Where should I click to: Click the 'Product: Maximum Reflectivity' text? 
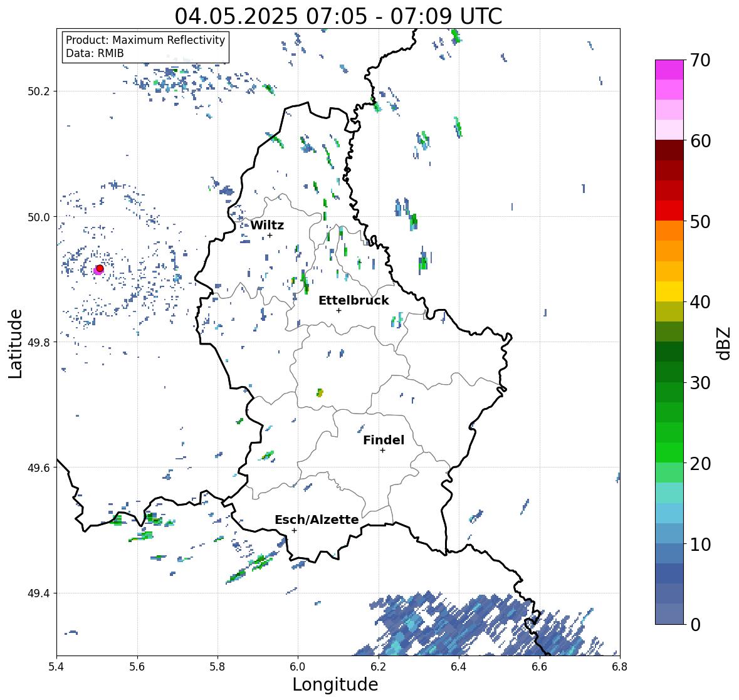click(x=145, y=40)
